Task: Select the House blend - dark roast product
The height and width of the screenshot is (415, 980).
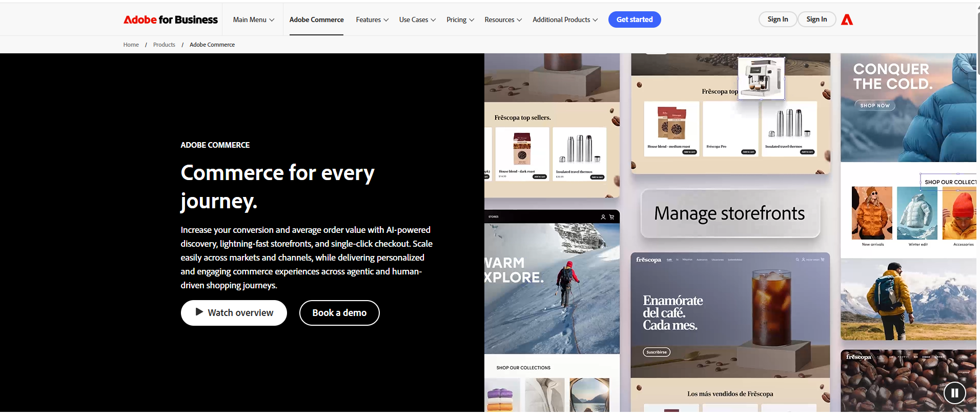Action: tap(522, 154)
